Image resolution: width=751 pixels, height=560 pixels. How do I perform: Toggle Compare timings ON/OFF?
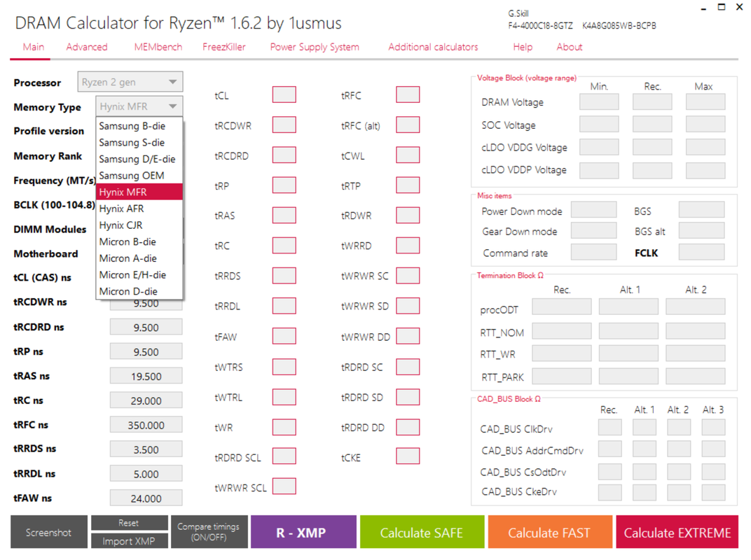(209, 532)
